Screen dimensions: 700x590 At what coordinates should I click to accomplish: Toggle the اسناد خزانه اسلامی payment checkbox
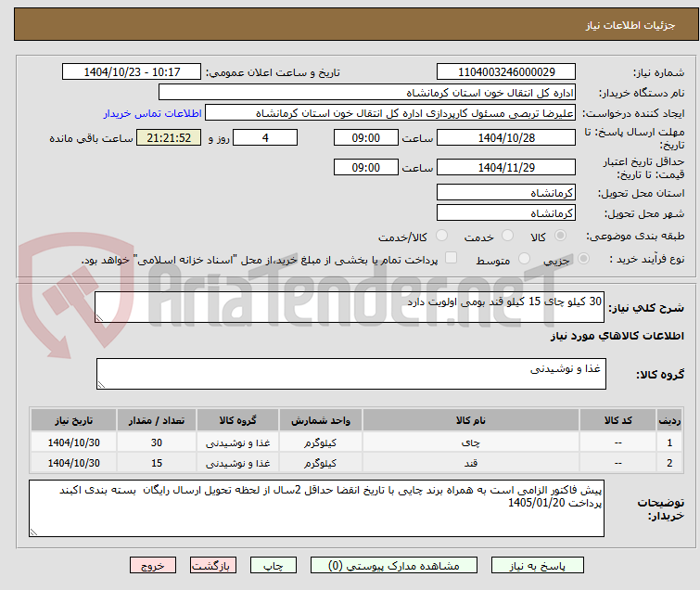(452, 258)
